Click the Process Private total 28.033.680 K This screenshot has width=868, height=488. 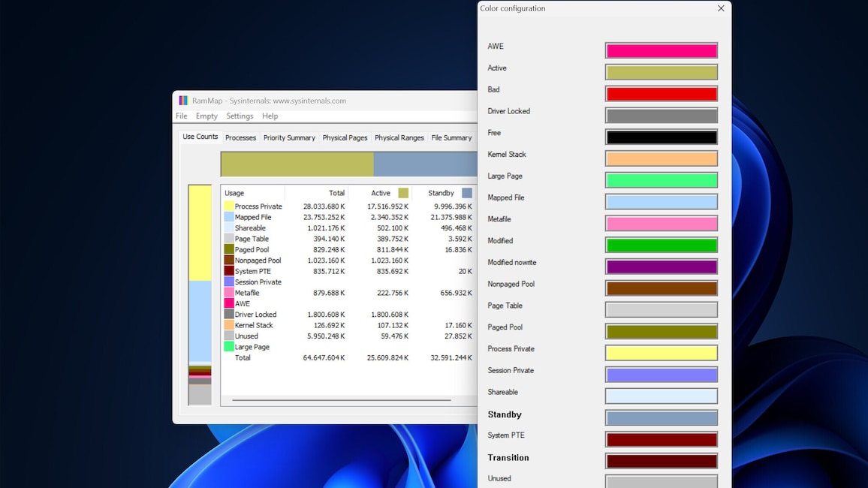point(324,206)
